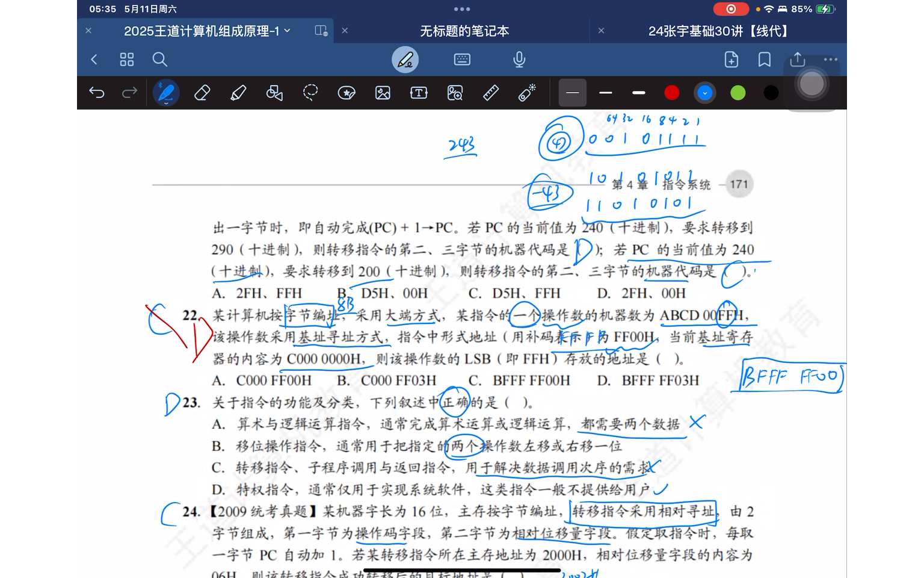Viewport: 924px width, 578px height.
Task: Activate the microphone recording
Action: (x=519, y=60)
